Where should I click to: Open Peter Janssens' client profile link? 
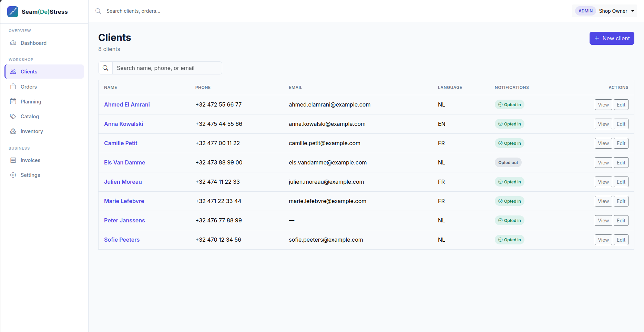tap(124, 220)
